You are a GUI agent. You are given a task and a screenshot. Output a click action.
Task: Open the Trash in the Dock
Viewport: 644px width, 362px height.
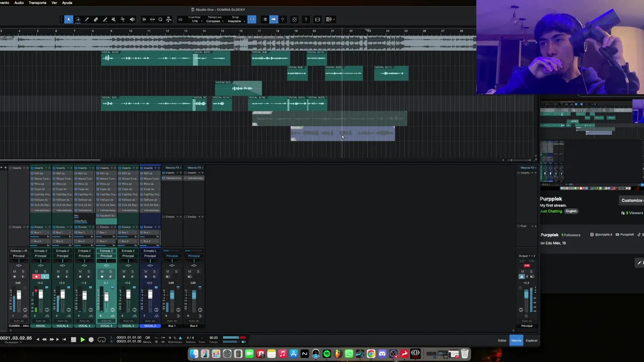tap(464, 354)
